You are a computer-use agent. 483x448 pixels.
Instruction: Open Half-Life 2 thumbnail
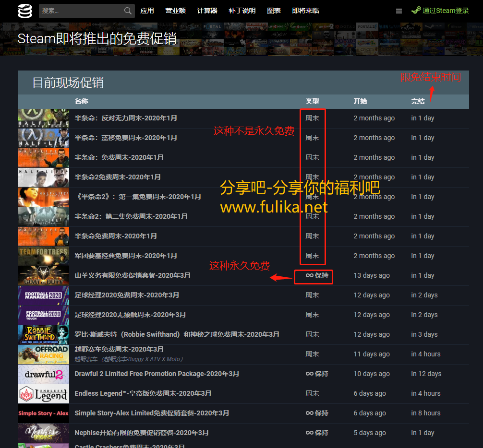pyautogui.click(x=43, y=177)
